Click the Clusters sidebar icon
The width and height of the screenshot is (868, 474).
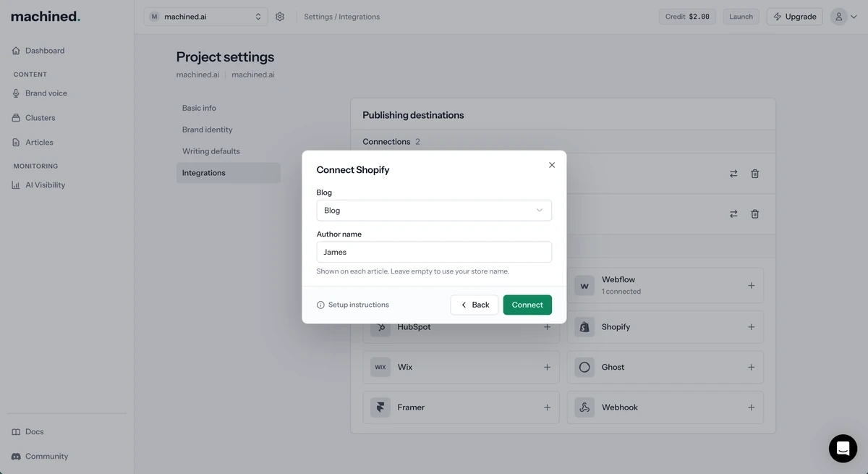pyautogui.click(x=16, y=118)
